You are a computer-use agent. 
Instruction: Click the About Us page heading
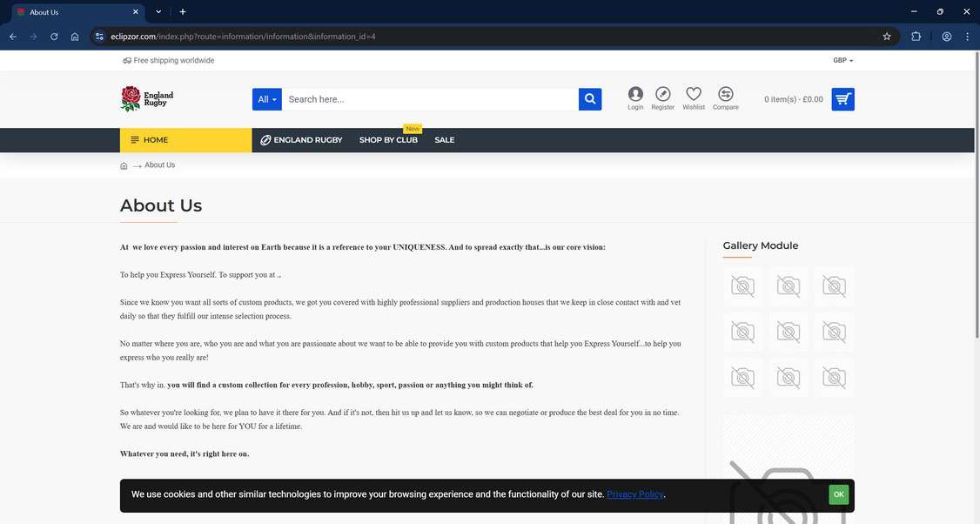pyautogui.click(x=161, y=205)
